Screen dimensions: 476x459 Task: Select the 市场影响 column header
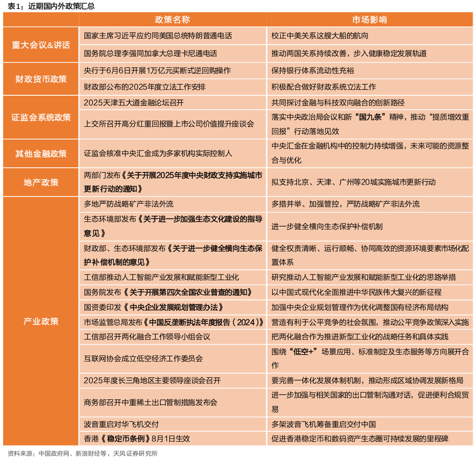[369, 20]
